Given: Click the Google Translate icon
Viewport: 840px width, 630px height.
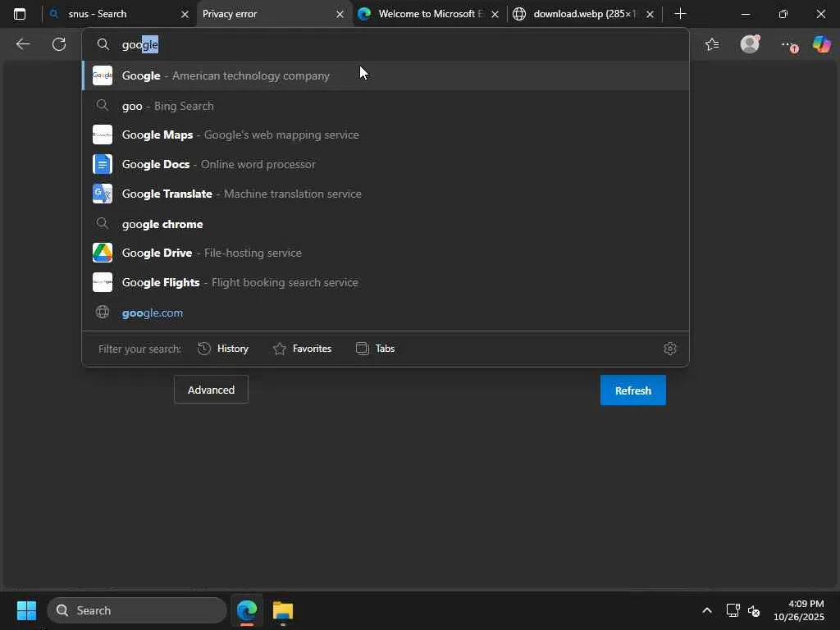Looking at the screenshot, I should [103, 194].
